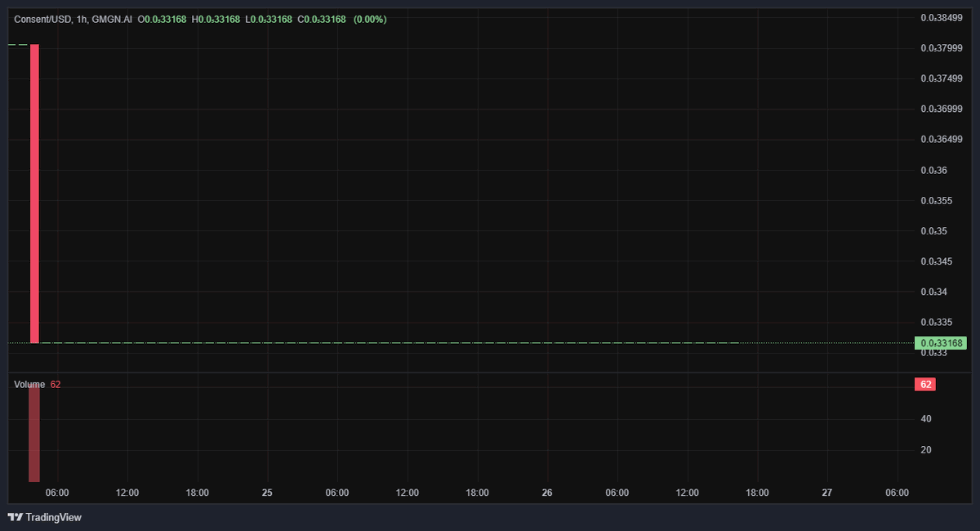Click the green current price label 0.0₅33168
The width and height of the screenshot is (980, 531).
pos(941,343)
